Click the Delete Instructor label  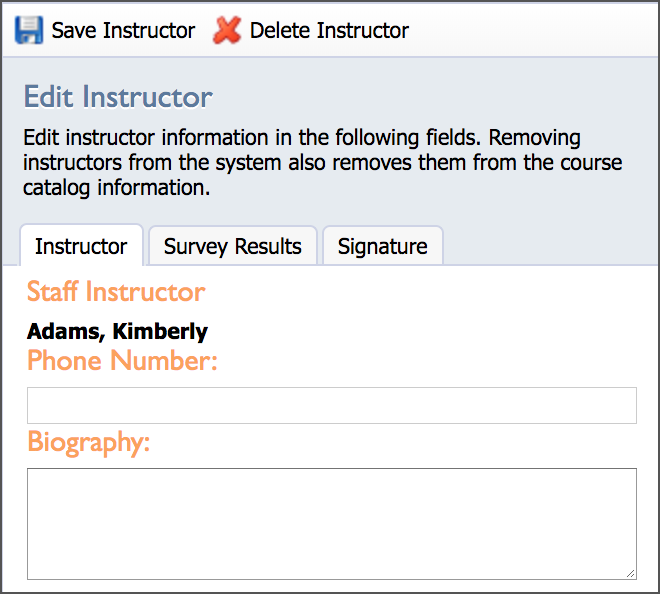coord(329,31)
